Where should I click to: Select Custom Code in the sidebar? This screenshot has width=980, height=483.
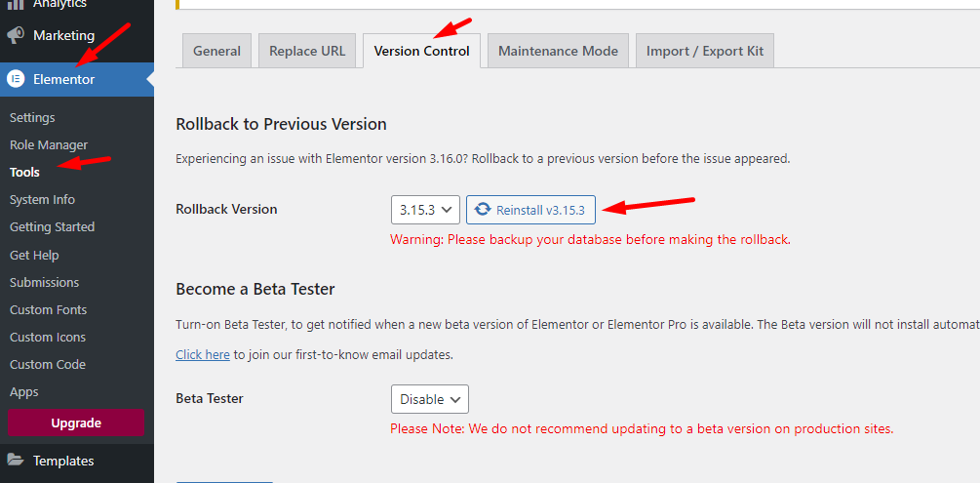[48, 364]
